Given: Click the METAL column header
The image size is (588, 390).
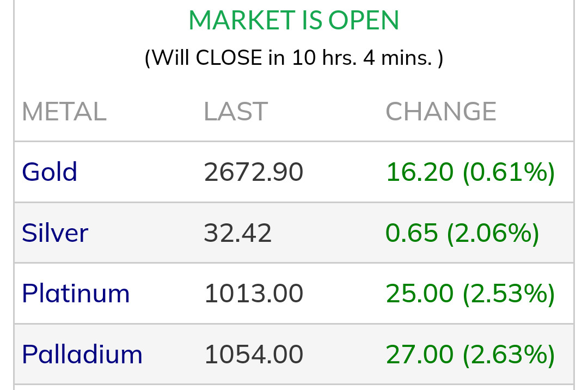Looking at the screenshot, I should point(64,112).
